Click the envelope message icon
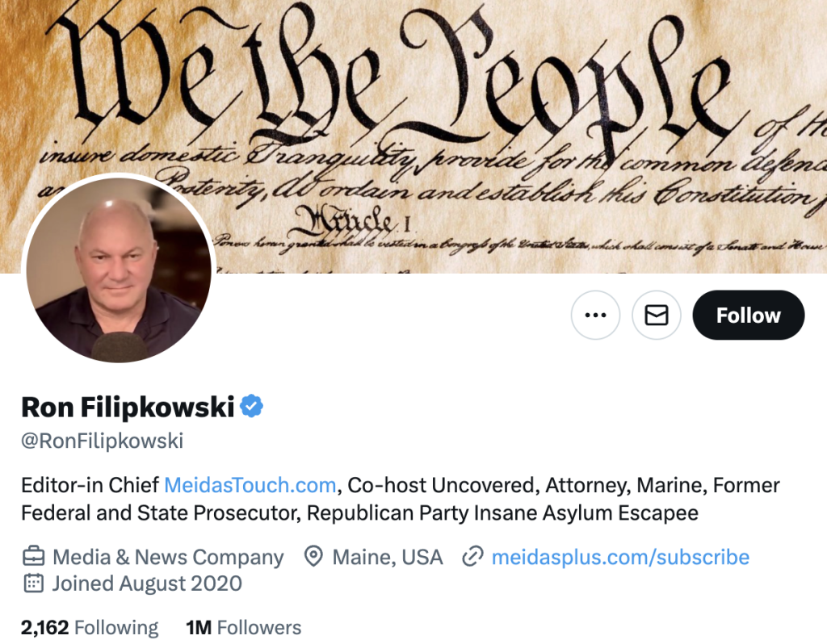 pyautogui.click(x=657, y=316)
